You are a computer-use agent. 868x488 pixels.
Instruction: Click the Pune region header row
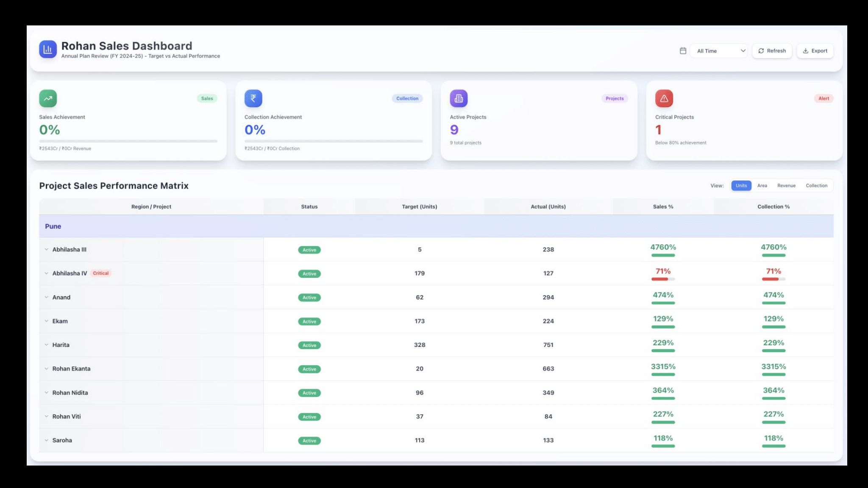click(x=436, y=226)
